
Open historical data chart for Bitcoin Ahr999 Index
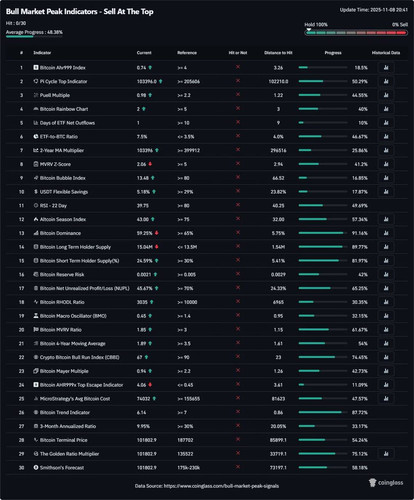coord(386,68)
